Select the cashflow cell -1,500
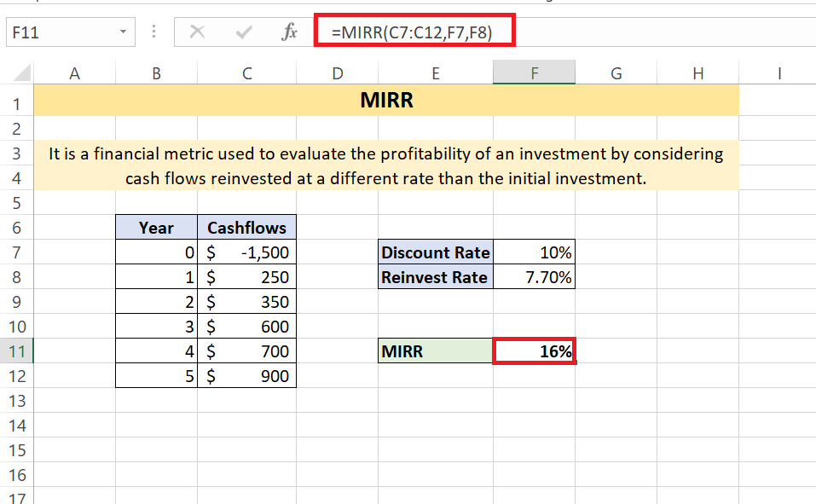 point(246,252)
